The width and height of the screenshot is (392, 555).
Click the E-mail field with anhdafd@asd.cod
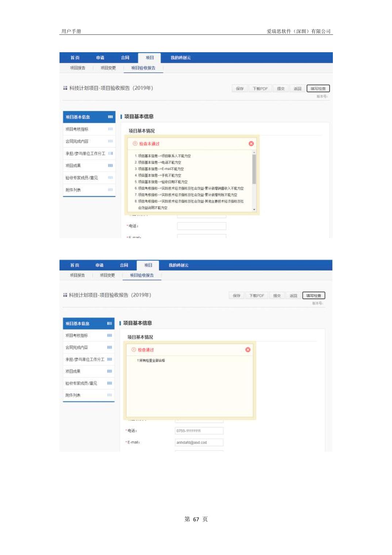[199, 443]
